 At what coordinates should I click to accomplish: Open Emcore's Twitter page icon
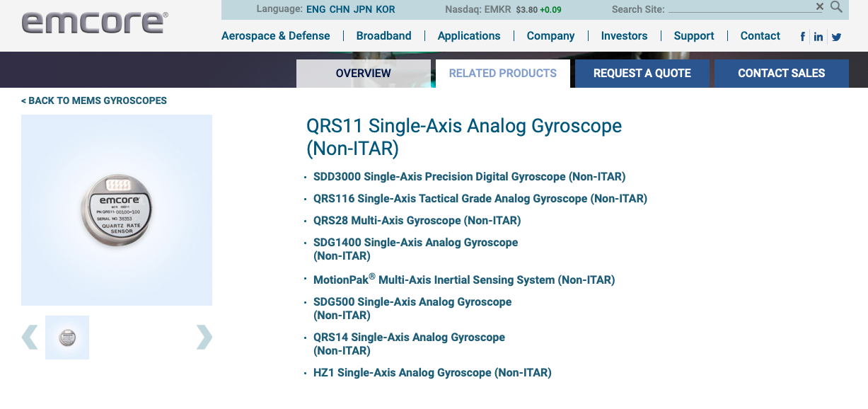[x=836, y=37]
